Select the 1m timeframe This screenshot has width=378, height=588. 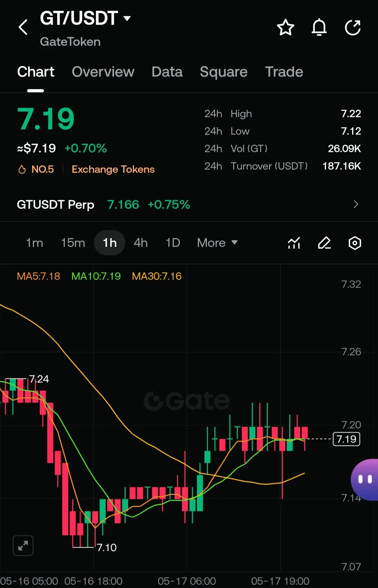[x=35, y=243]
